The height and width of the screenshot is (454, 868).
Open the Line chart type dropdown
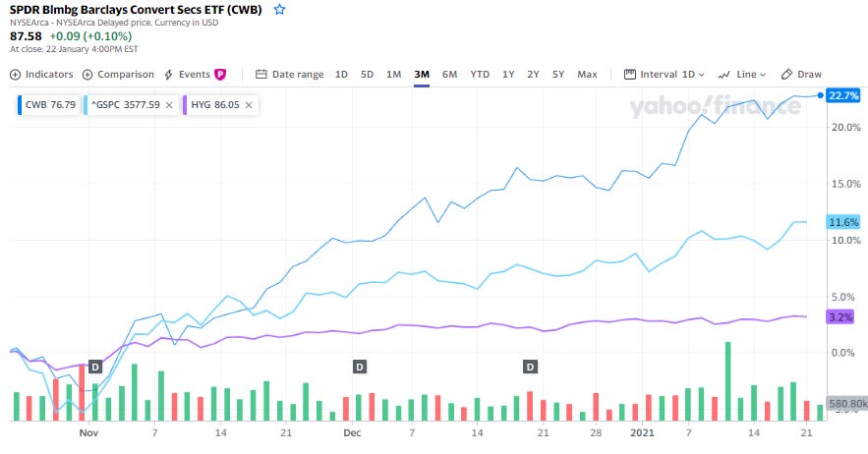[x=751, y=74]
